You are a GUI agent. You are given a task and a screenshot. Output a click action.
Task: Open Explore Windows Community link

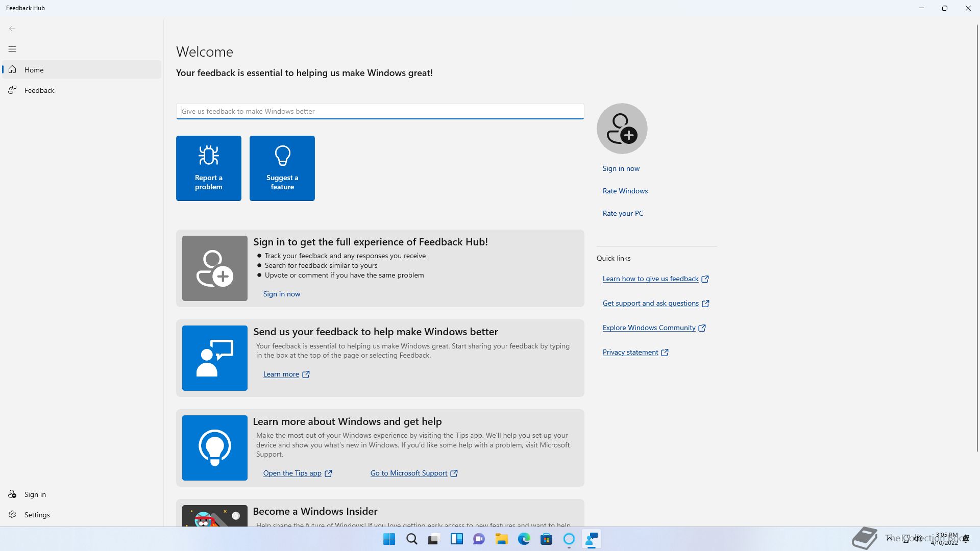coord(654,328)
